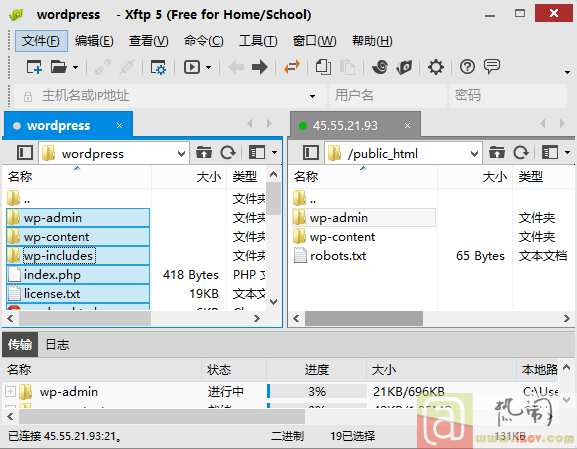577x449 pixels.
Task: Select local license.txt file
Action: coord(78,294)
